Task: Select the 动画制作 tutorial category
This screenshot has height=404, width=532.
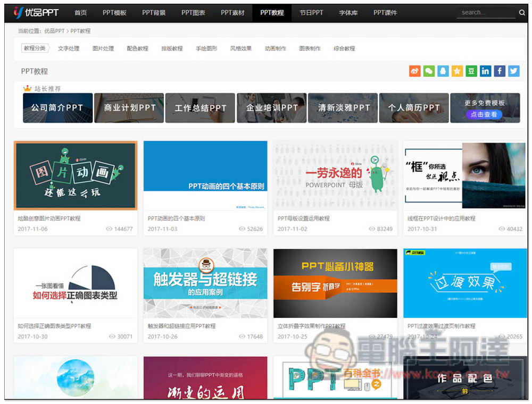Action: point(275,48)
